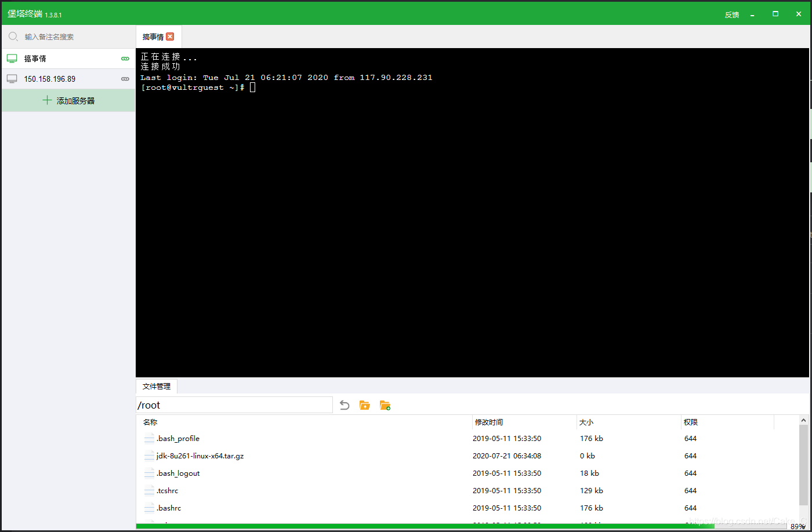Click the file list scrollbar up arrow
The height and width of the screenshot is (532, 812).
(803, 420)
